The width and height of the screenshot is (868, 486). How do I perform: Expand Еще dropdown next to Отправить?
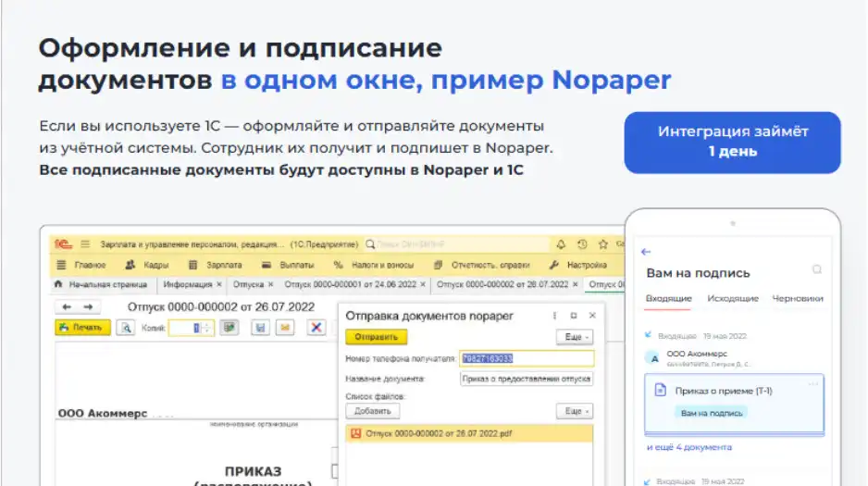575,337
